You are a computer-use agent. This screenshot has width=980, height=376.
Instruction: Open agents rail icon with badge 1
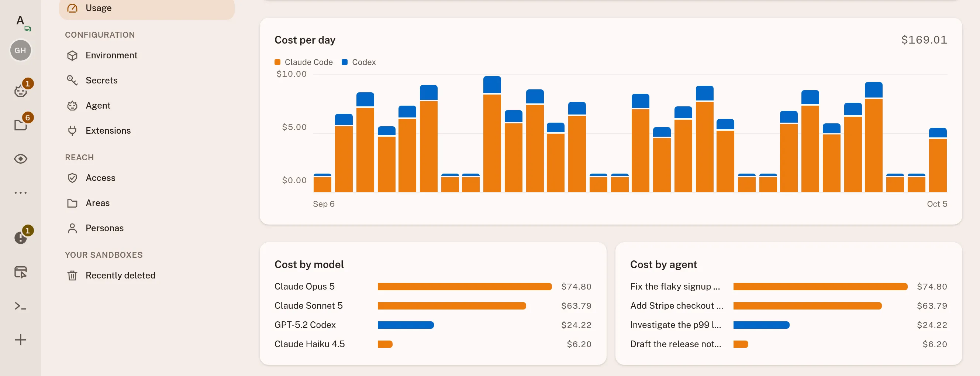click(x=21, y=91)
